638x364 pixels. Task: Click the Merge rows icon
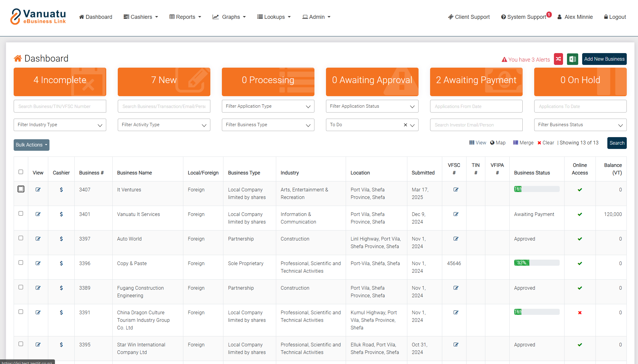(x=516, y=143)
